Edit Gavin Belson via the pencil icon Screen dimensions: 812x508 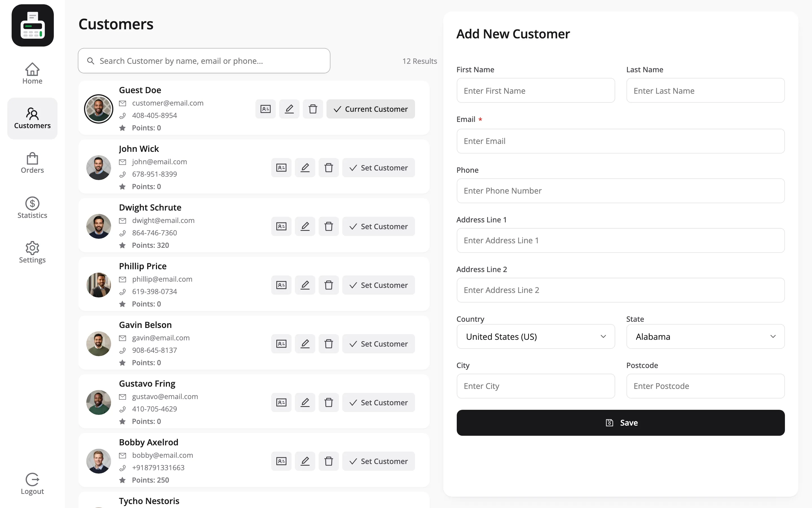(x=305, y=344)
